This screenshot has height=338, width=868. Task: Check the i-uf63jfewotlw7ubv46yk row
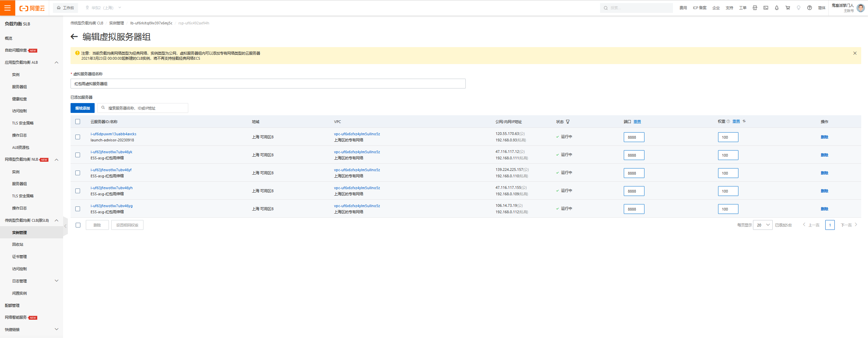coord(78,155)
